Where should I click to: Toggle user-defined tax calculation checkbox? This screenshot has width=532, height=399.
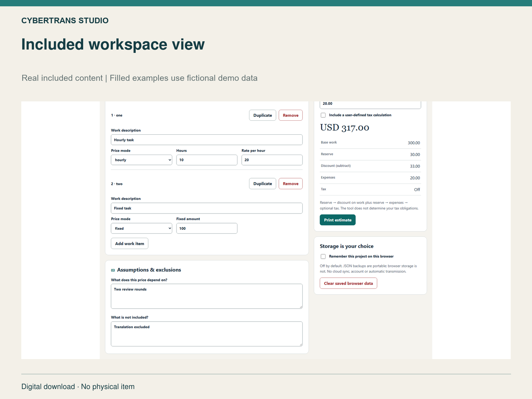tap(323, 115)
